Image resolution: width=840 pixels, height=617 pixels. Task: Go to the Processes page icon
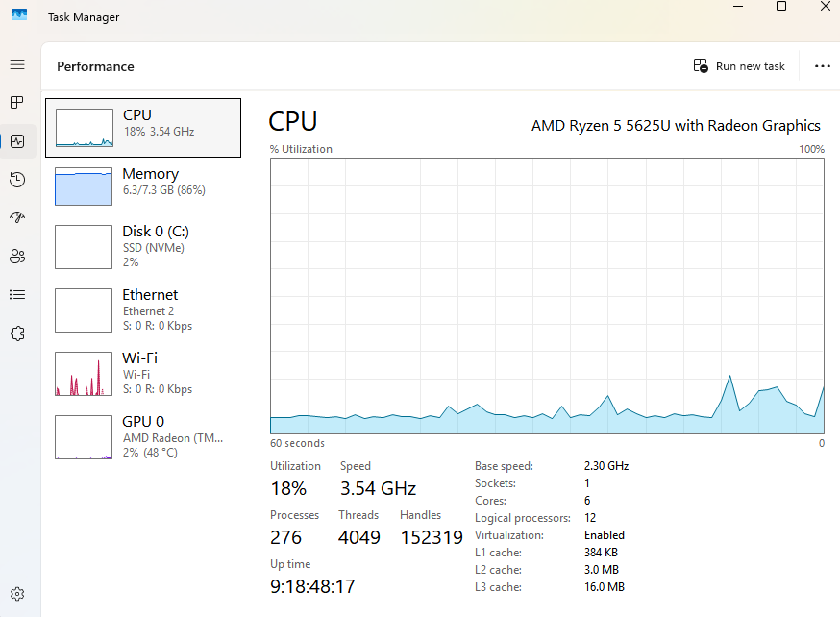point(17,102)
